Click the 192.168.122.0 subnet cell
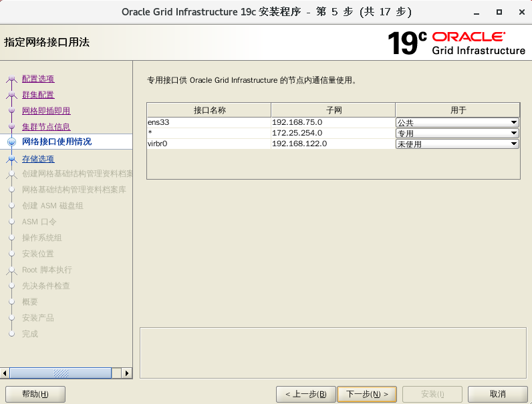The height and width of the screenshot is (404, 532). [334, 144]
